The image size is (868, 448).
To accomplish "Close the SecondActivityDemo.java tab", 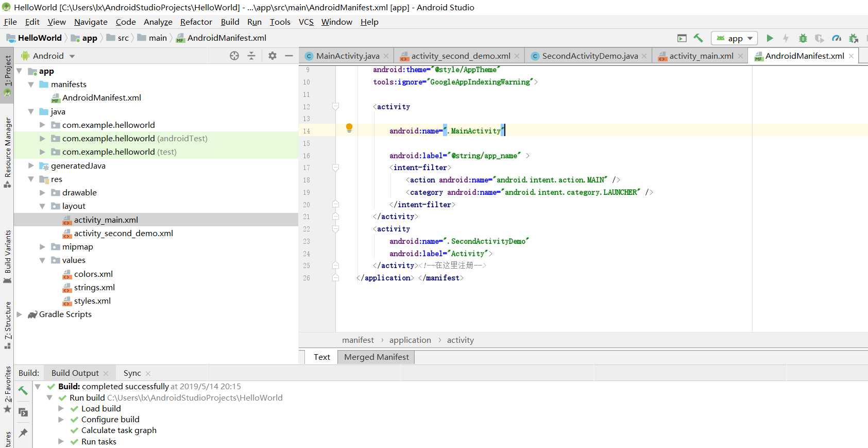I will pos(644,56).
